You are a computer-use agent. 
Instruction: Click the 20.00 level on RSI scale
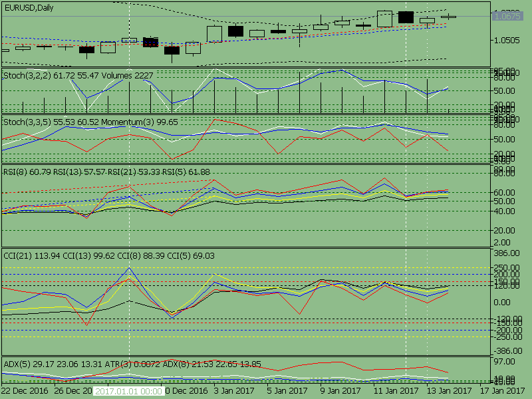coord(505,231)
